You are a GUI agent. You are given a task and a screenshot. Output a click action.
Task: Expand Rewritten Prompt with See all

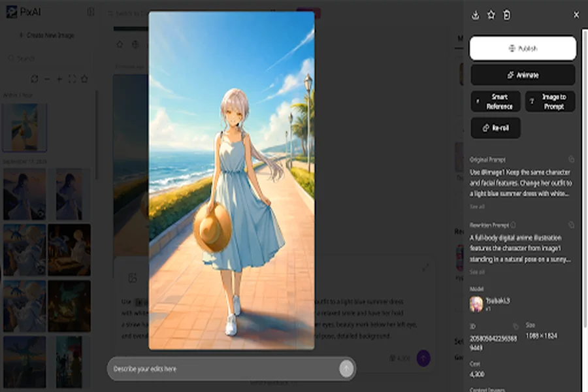click(477, 272)
